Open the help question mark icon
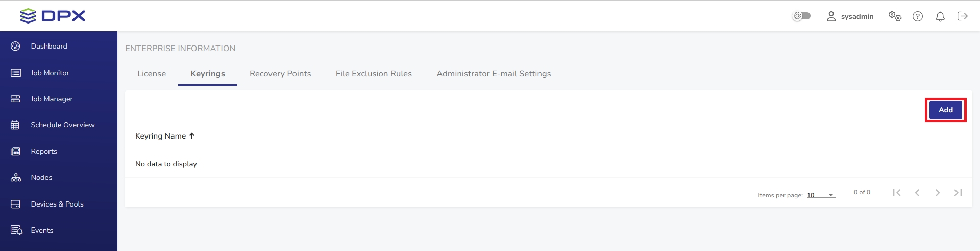Viewport: 980px width, 251px height. tap(918, 16)
